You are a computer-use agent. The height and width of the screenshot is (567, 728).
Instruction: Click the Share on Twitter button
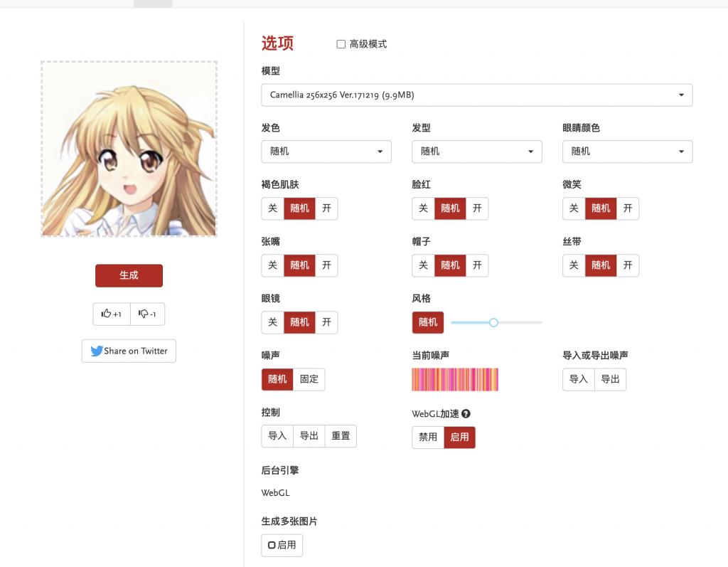click(x=129, y=351)
